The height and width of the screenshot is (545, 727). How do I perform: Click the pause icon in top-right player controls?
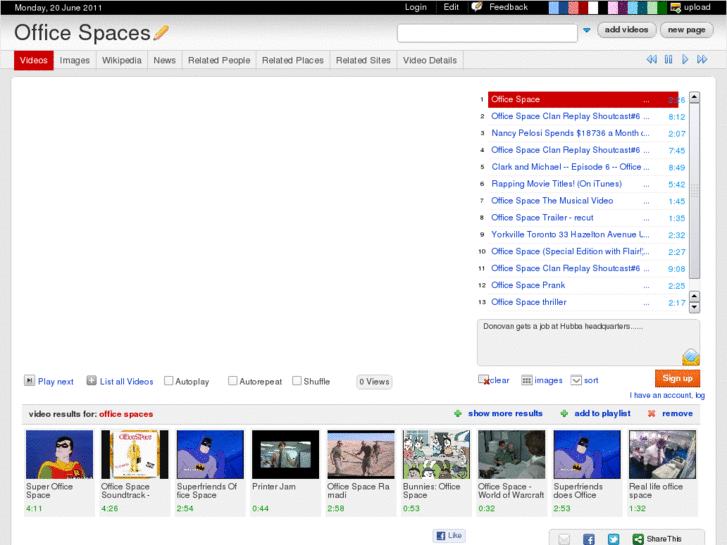[668, 60]
